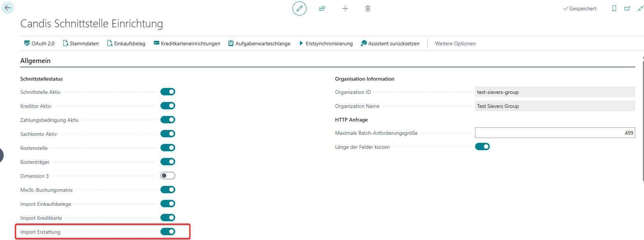Image resolution: width=644 pixels, height=240 pixels.
Task: Collapse the Allgemein section header
Action: click(35, 61)
